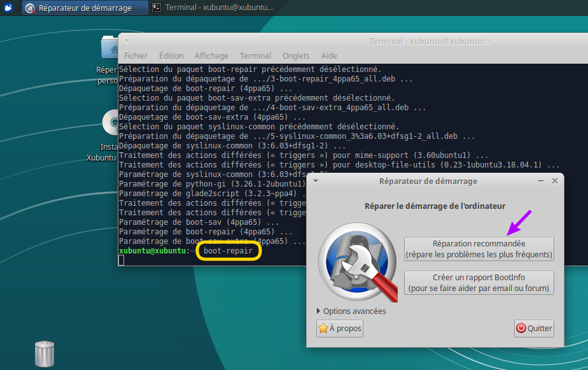Click the Réparation recommandée button
Screen dimensions: 588x370
click(479, 249)
